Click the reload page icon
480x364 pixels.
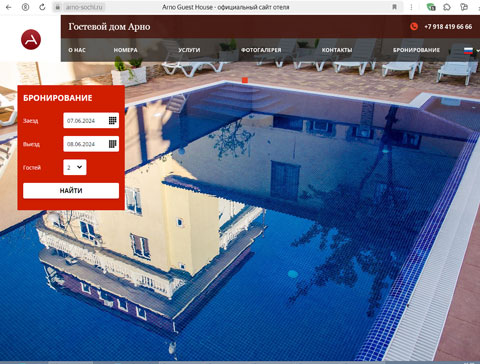point(42,7)
